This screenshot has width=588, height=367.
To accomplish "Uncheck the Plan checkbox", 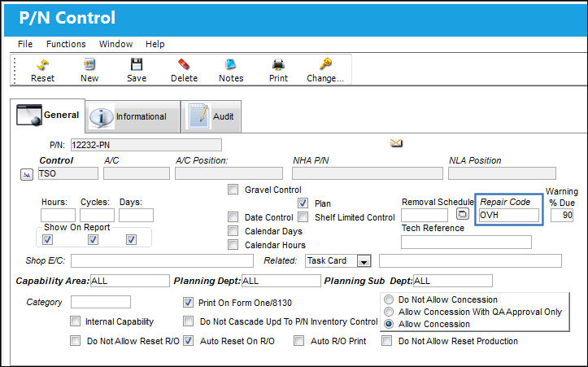I will coord(303,203).
